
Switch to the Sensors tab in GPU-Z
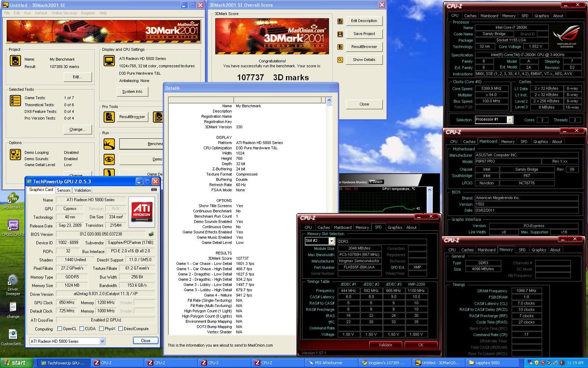pos(64,190)
